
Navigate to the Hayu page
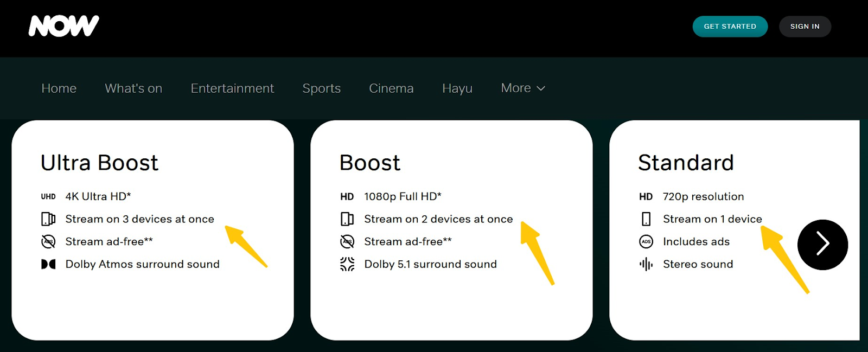(457, 88)
